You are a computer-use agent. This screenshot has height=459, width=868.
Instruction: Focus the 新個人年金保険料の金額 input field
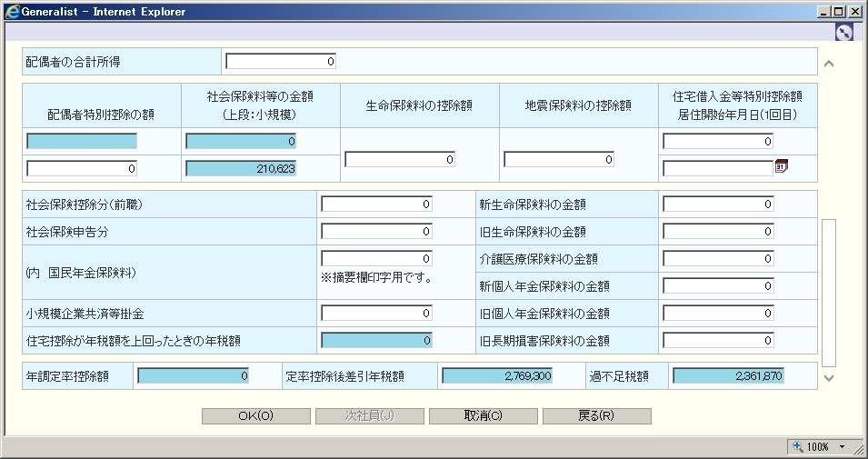coord(718,285)
